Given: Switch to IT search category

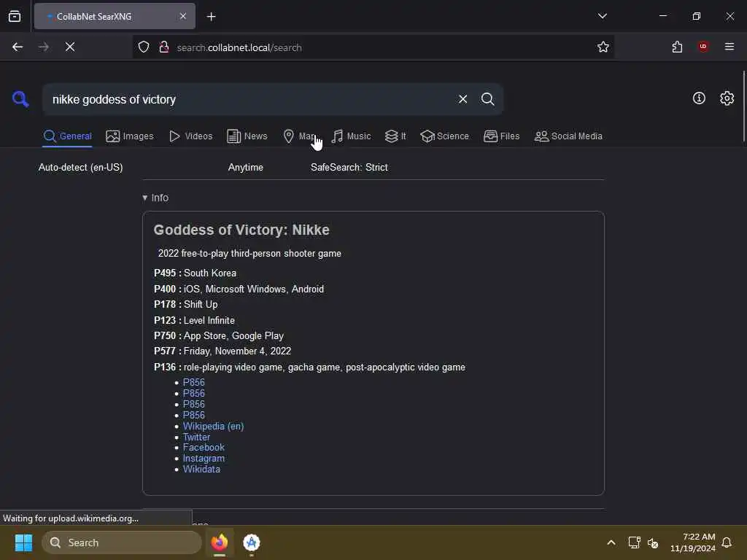Looking at the screenshot, I should click(x=395, y=136).
